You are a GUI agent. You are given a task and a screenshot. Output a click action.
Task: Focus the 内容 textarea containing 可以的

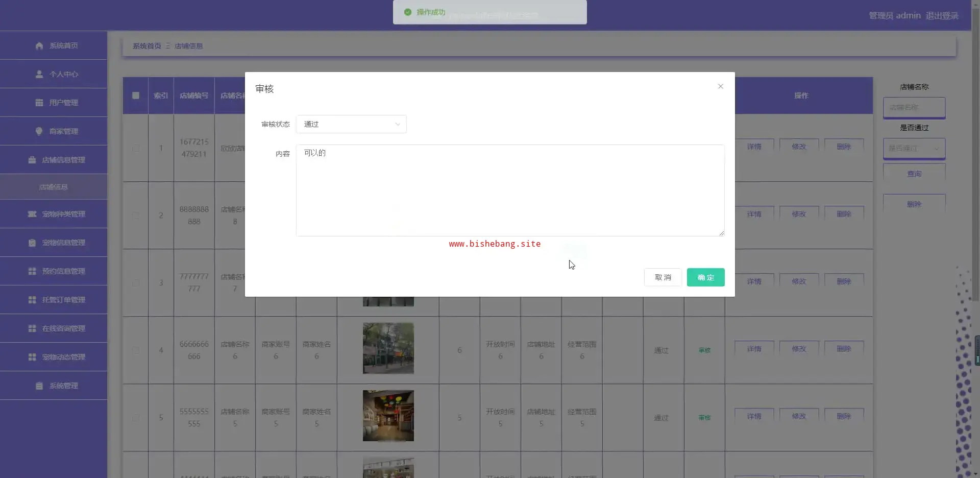pos(510,190)
